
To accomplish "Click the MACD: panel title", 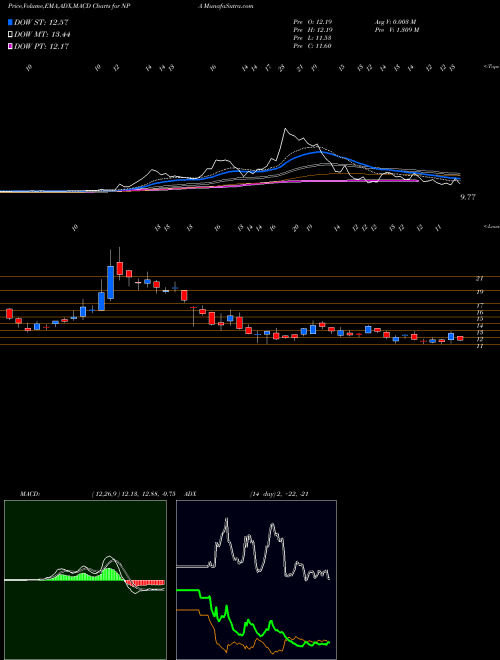I will click(x=29, y=494).
